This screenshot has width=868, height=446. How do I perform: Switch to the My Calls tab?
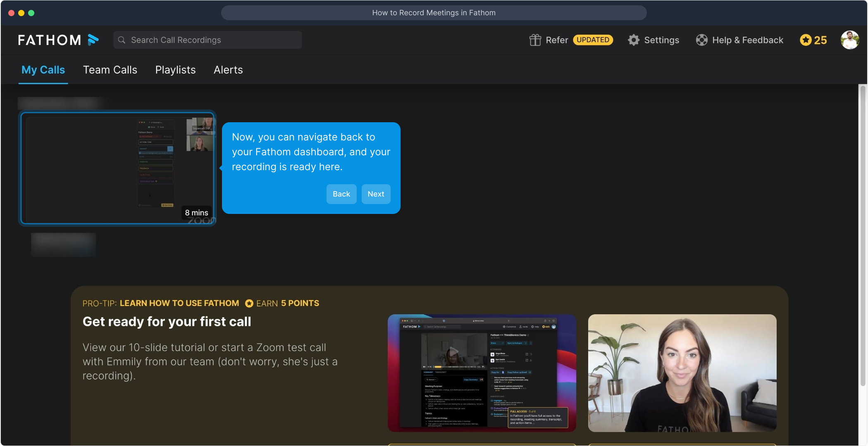[x=43, y=70]
